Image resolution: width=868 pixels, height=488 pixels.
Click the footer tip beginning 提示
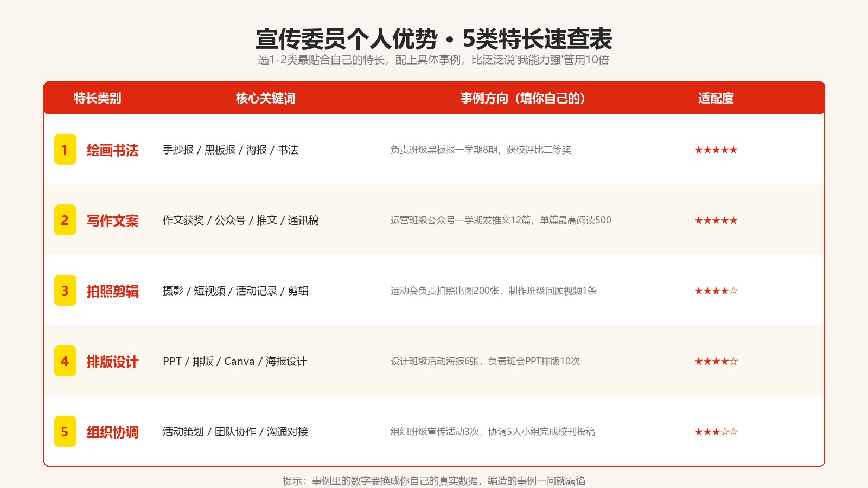click(434, 480)
